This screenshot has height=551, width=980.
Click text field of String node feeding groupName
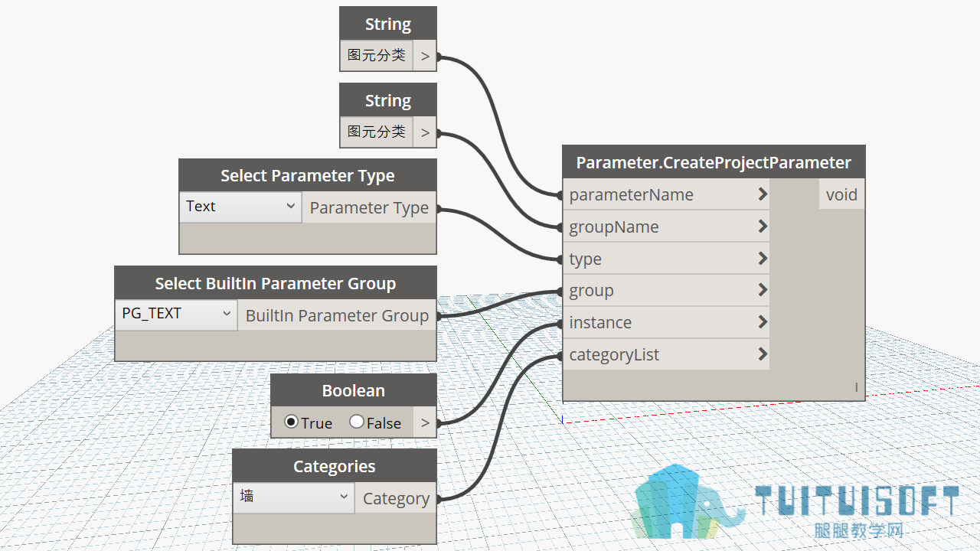[x=377, y=132]
